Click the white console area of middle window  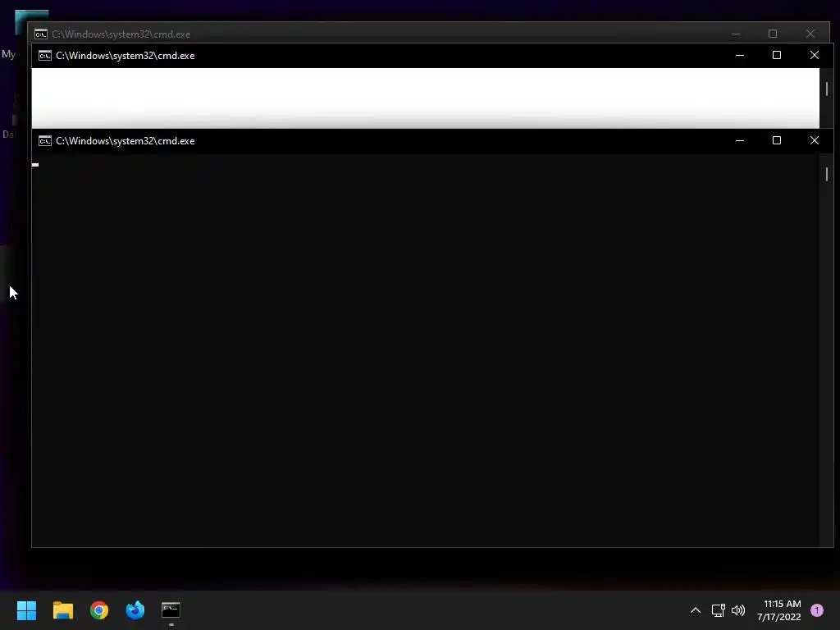[x=426, y=98]
